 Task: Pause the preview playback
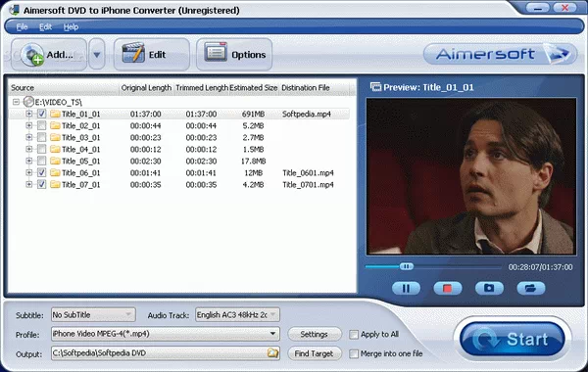(406, 288)
